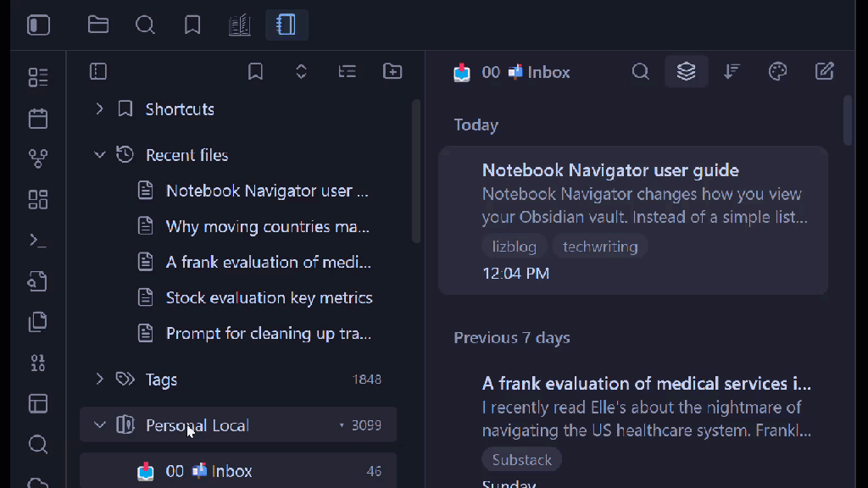This screenshot has width=868, height=488.
Task: Create a new note with the compose icon
Action: click(x=824, y=71)
